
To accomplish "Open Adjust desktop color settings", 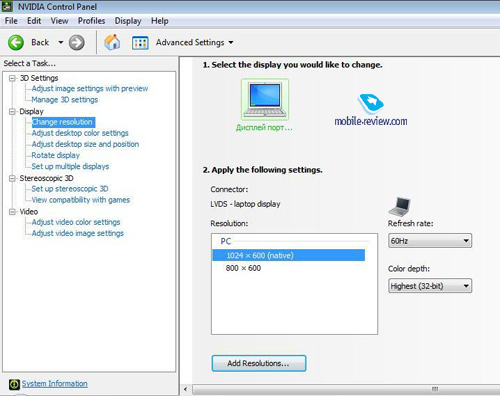I will click(x=80, y=133).
